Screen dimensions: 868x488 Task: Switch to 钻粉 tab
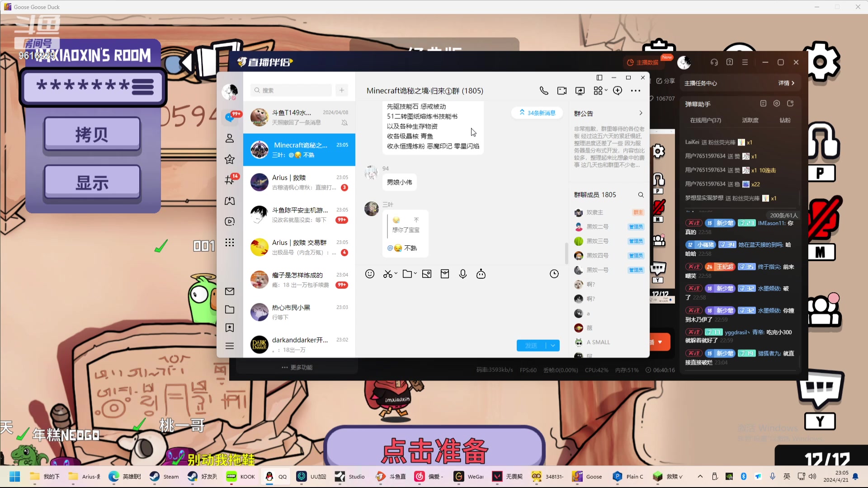point(785,120)
